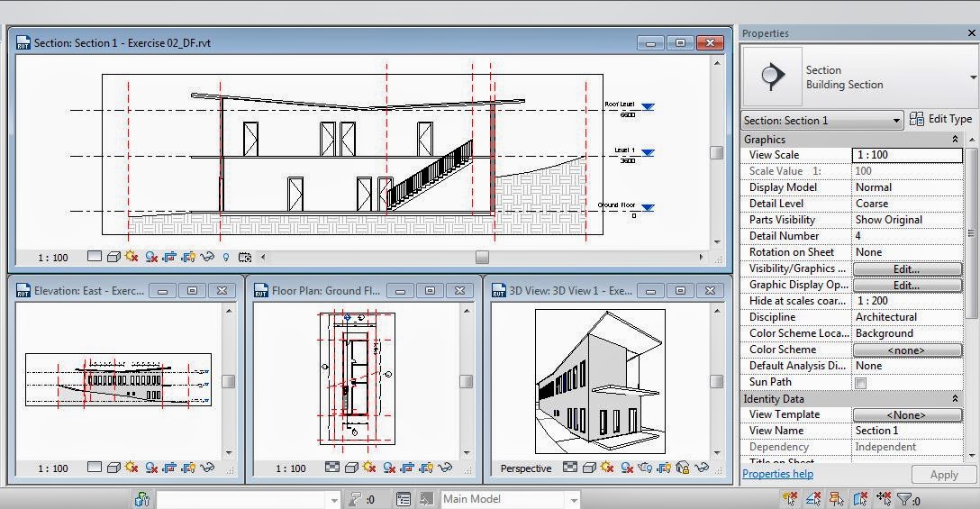Click the Section 1 horizontal scrollbar thumb
980x509 pixels.
point(482,257)
